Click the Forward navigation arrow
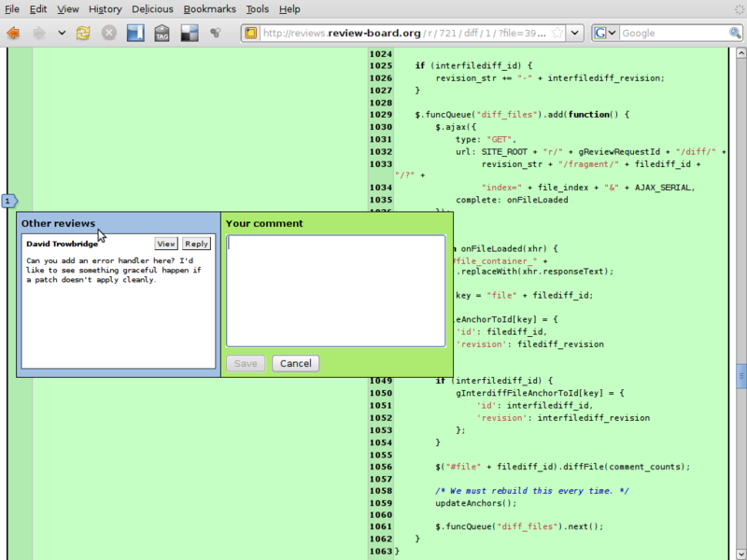The width and height of the screenshot is (747, 560). coord(39,33)
